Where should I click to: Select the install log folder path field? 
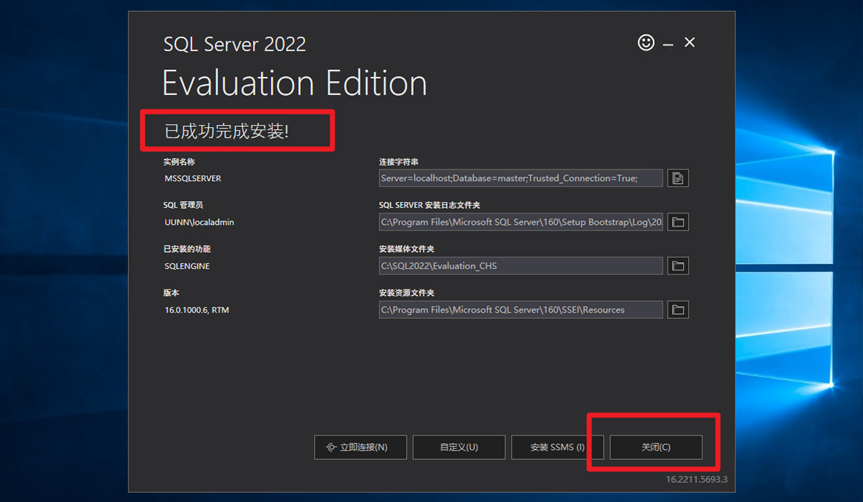point(520,222)
